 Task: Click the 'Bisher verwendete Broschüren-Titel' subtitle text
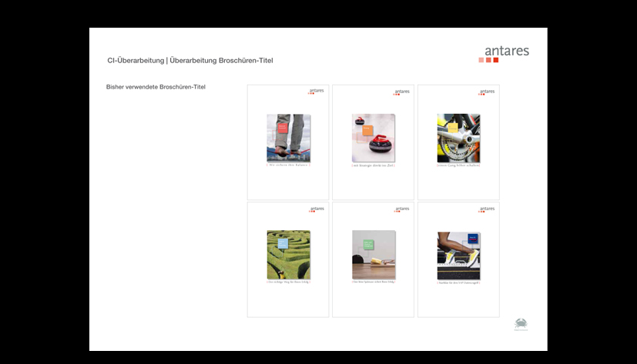pos(156,87)
